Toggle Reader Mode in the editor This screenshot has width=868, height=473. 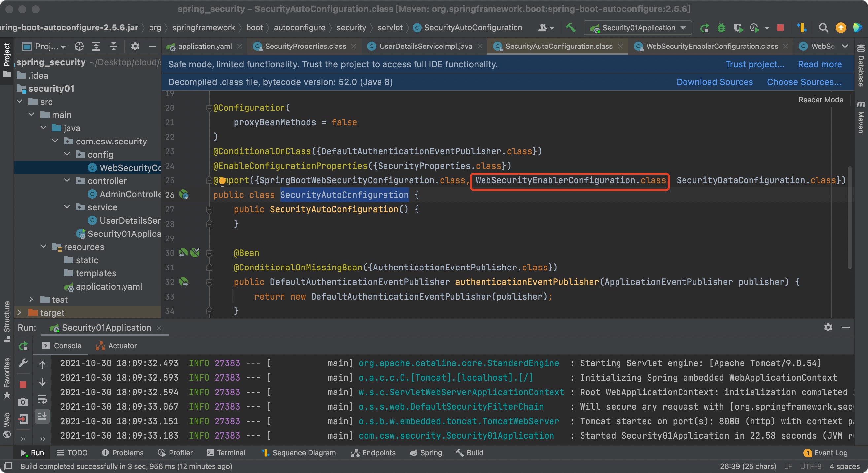click(820, 100)
